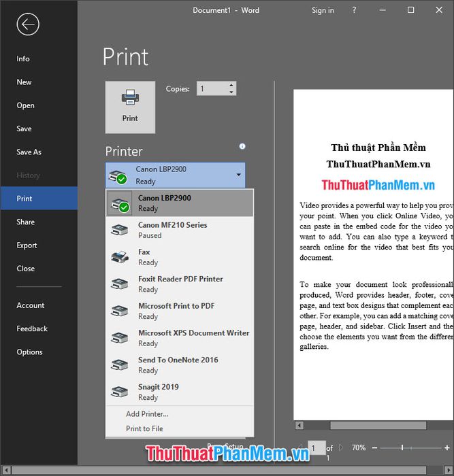Screen dimensions: 454x476
Task: Decrease copies with the down stepper
Action: (x=231, y=92)
